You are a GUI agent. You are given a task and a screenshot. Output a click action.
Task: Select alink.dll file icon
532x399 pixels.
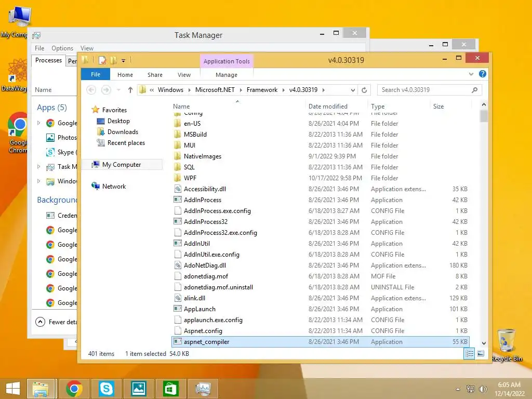click(178, 298)
